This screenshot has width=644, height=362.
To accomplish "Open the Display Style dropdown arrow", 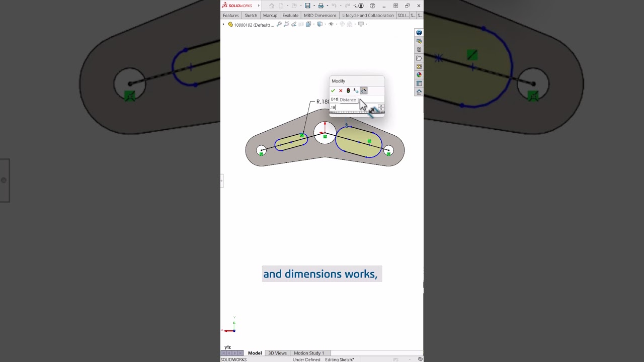I will pos(325,24).
